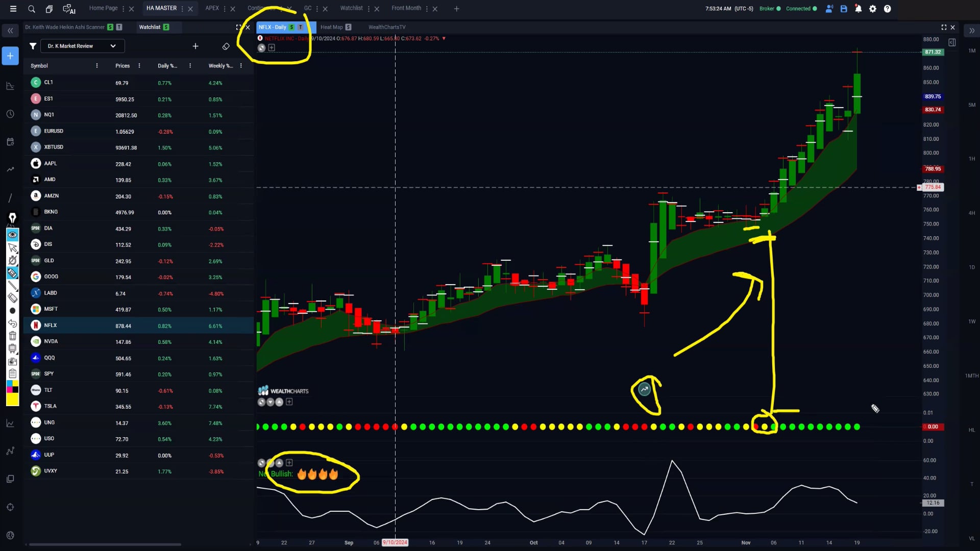Open the AI chat assistant icon
Viewport: 980px width, 551px height.
[x=69, y=9]
